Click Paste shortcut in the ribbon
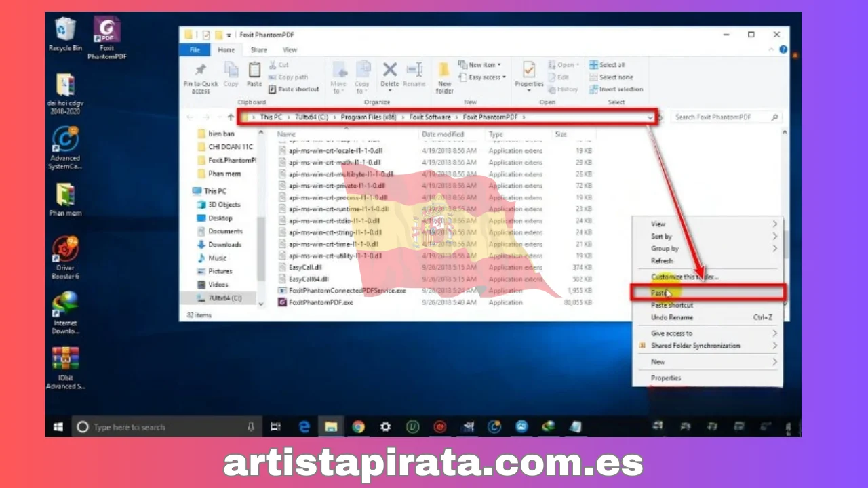Screen dimensions: 868x488 point(294,89)
